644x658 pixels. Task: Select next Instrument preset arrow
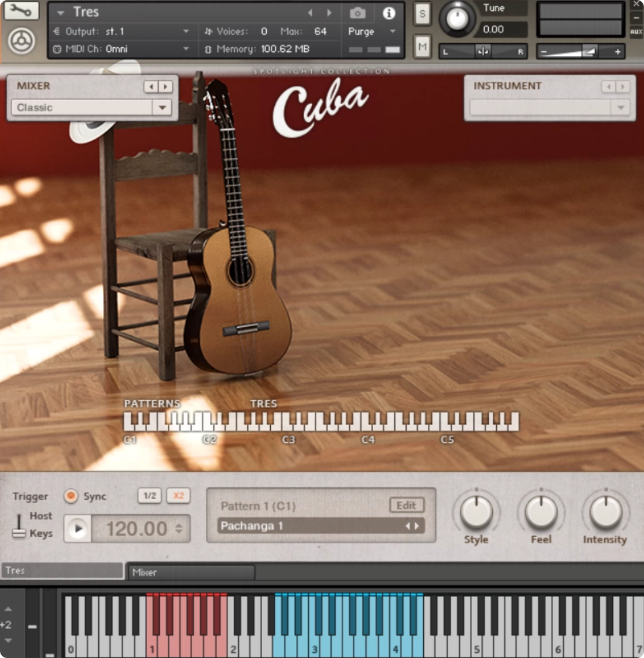point(623,86)
